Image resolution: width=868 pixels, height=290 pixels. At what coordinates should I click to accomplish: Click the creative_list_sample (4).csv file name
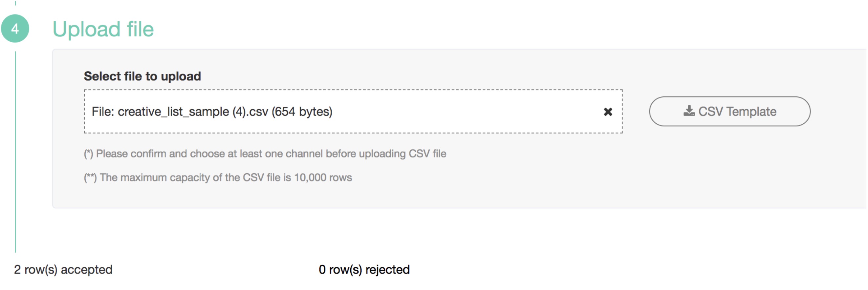[193, 112]
